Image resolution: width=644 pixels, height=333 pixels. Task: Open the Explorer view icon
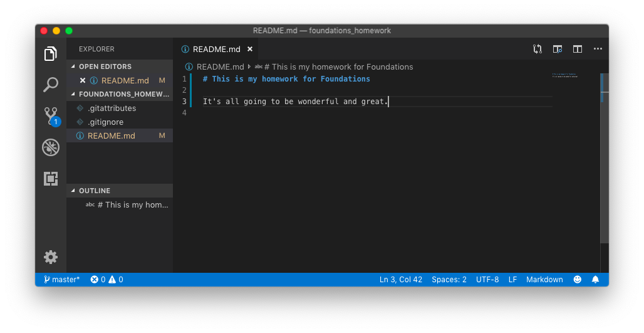coord(51,53)
